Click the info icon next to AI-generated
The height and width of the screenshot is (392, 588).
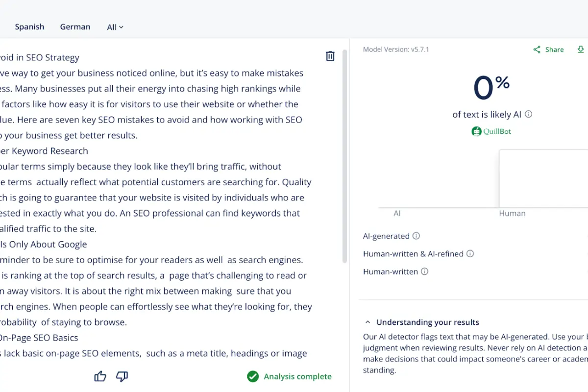point(416,236)
